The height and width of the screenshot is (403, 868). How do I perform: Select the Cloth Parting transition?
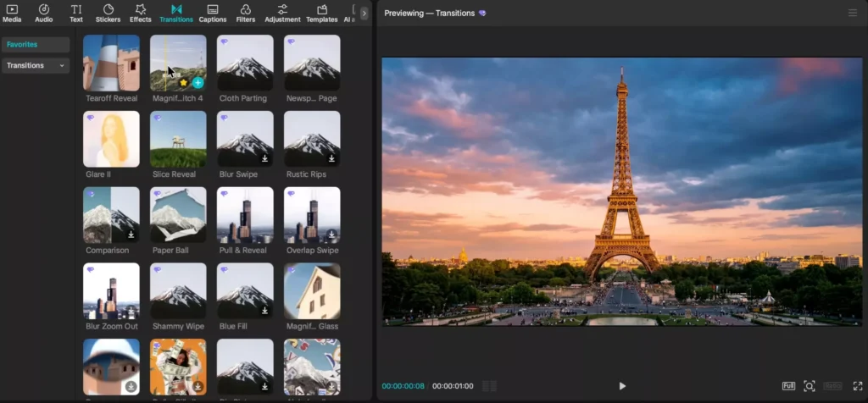[x=245, y=63]
